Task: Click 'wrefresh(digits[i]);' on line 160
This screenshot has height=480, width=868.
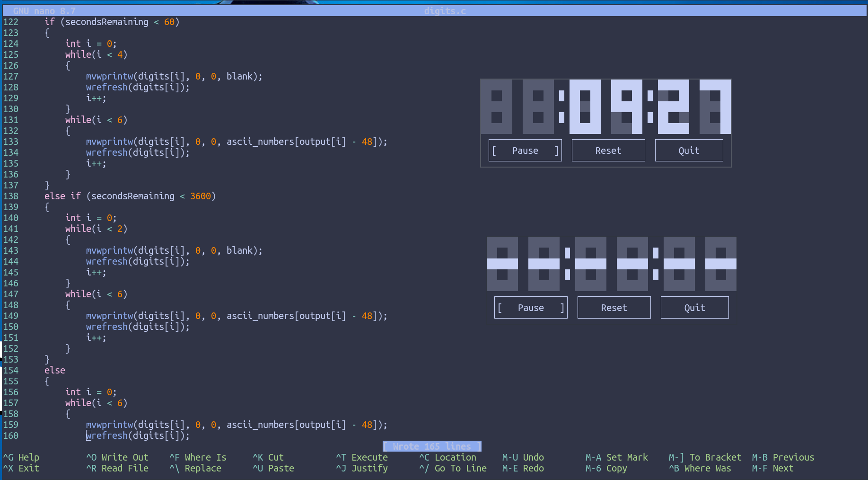Action: pyautogui.click(x=138, y=436)
